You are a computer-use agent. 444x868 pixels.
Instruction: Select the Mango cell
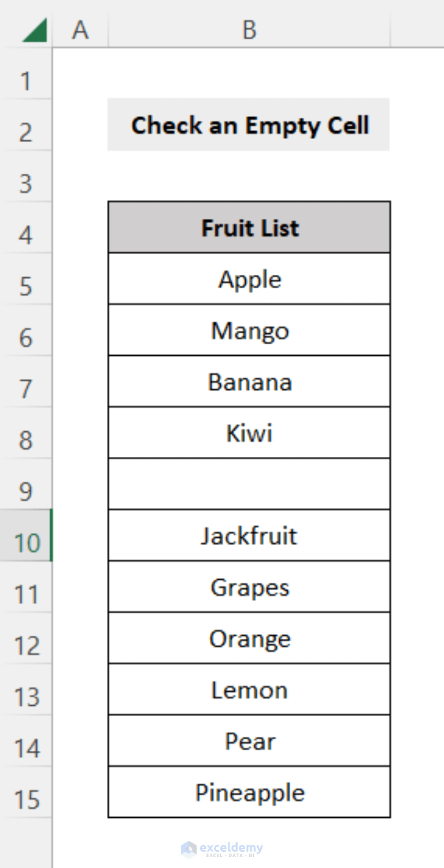pos(249,330)
